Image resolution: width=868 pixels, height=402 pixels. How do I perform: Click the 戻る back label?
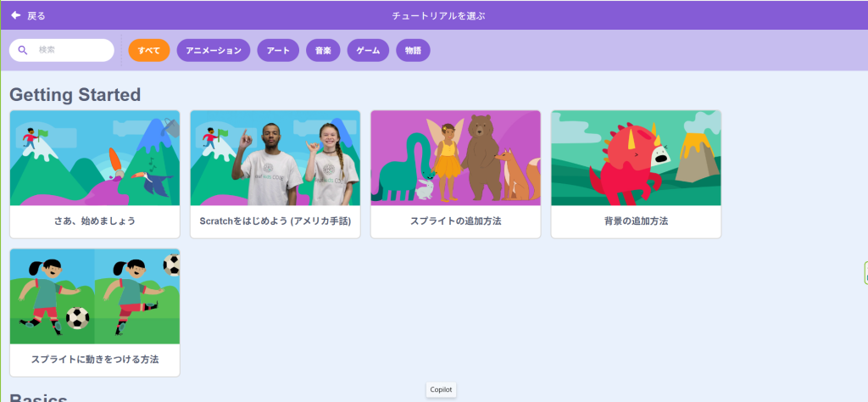tap(36, 16)
